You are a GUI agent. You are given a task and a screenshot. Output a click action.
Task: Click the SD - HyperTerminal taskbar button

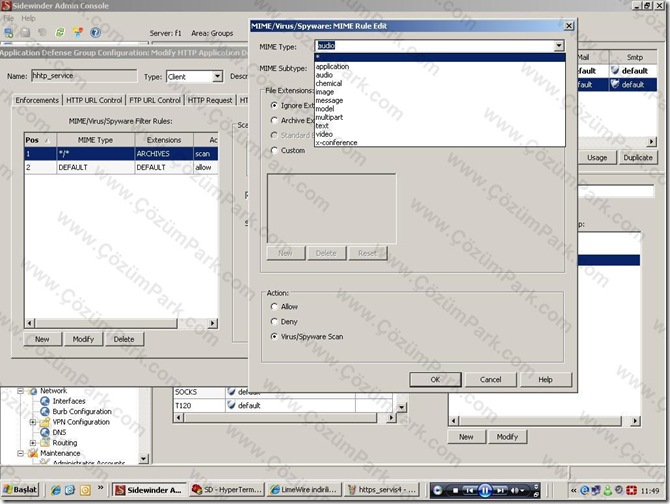(227, 489)
